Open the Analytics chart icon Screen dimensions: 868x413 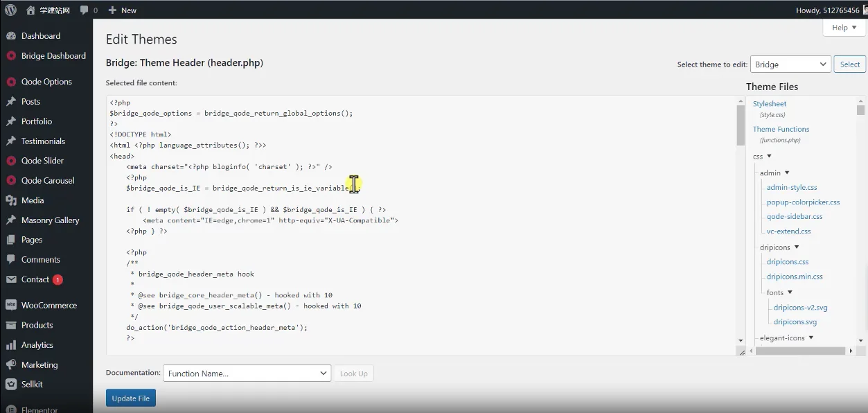pyautogui.click(x=12, y=344)
